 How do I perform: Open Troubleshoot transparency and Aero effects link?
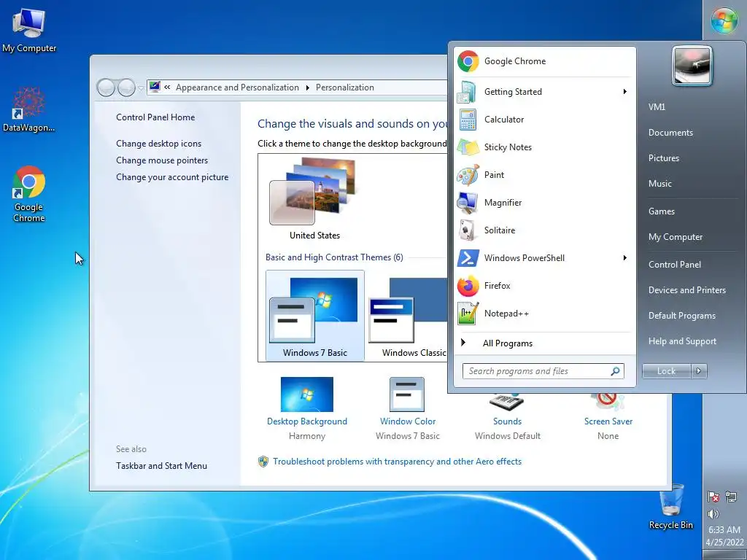coord(397,462)
